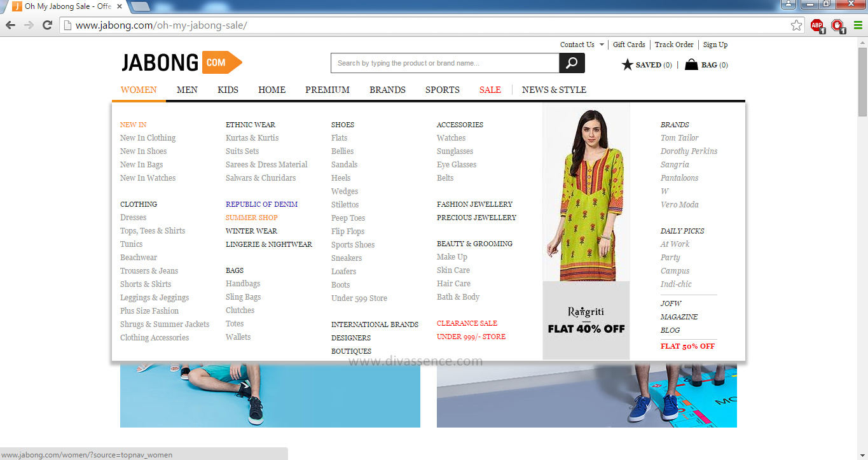868x460 pixels.
Task: Expand the Contact Us dropdown arrow
Action: point(602,45)
